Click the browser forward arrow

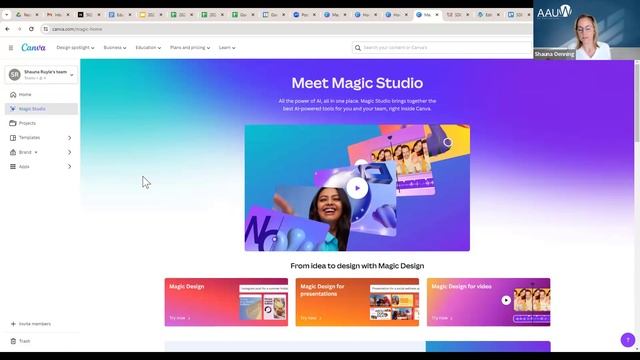[19, 29]
